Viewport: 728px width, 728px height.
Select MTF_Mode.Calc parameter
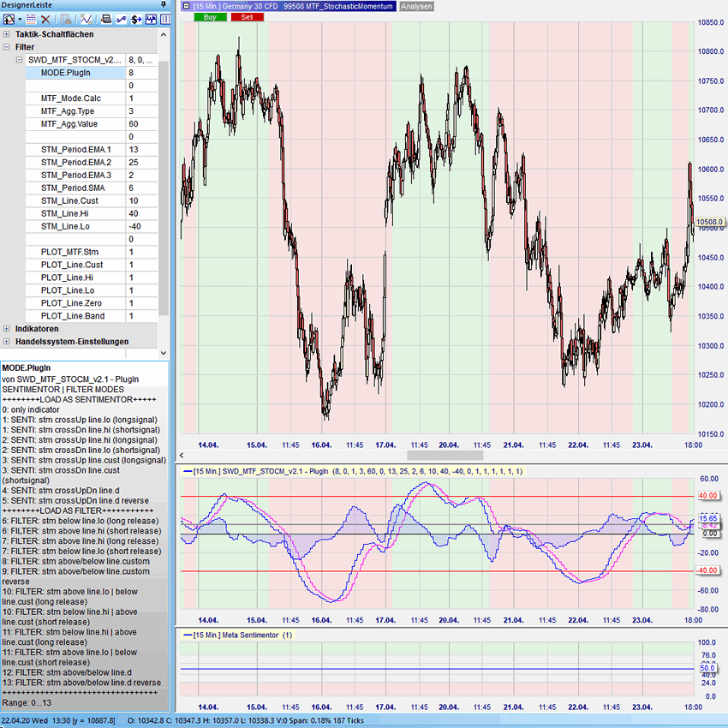coord(75,98)
